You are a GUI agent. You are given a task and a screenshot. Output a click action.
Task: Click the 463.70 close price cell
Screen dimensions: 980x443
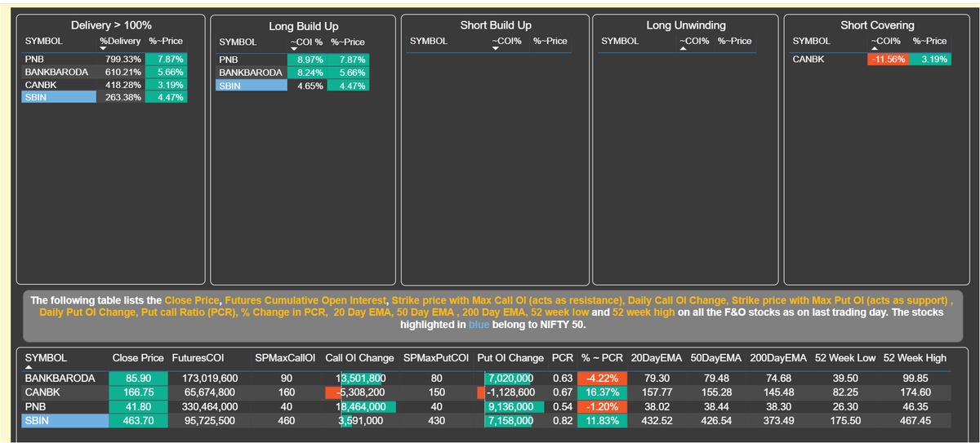138,420
